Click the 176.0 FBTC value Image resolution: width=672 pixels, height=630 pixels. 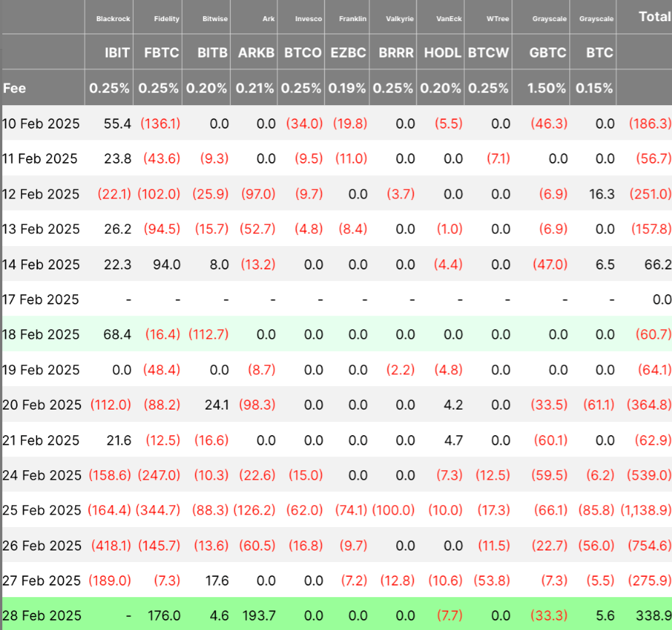pos(164,616)
